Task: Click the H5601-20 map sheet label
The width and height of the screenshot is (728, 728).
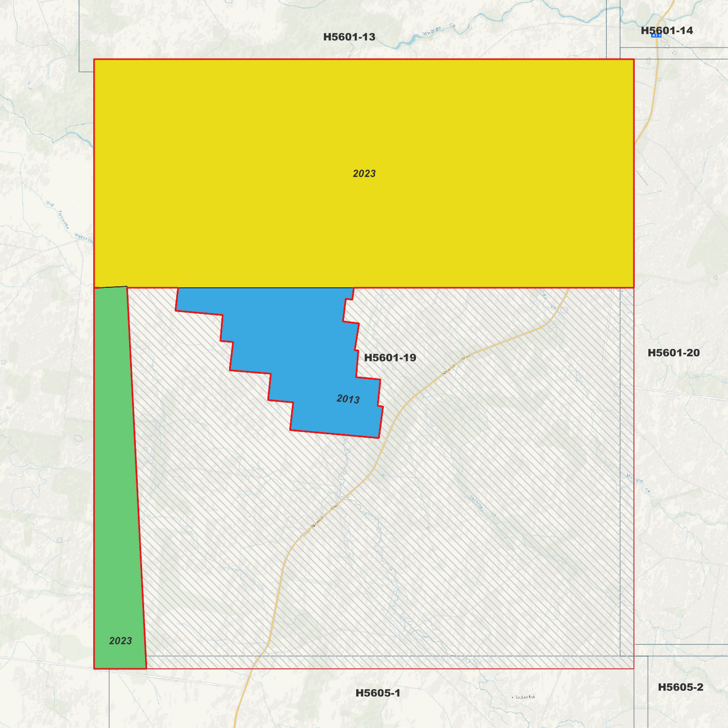Action: [674, 353]
